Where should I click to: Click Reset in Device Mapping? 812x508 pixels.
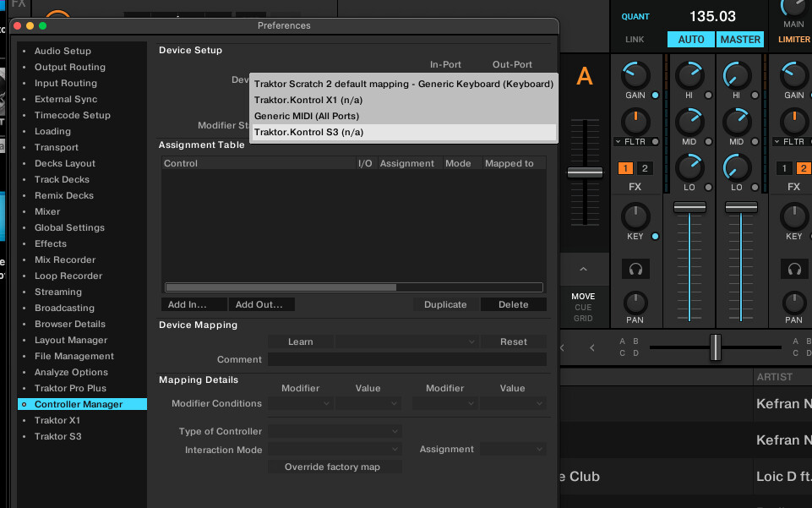tap(513, 341)
